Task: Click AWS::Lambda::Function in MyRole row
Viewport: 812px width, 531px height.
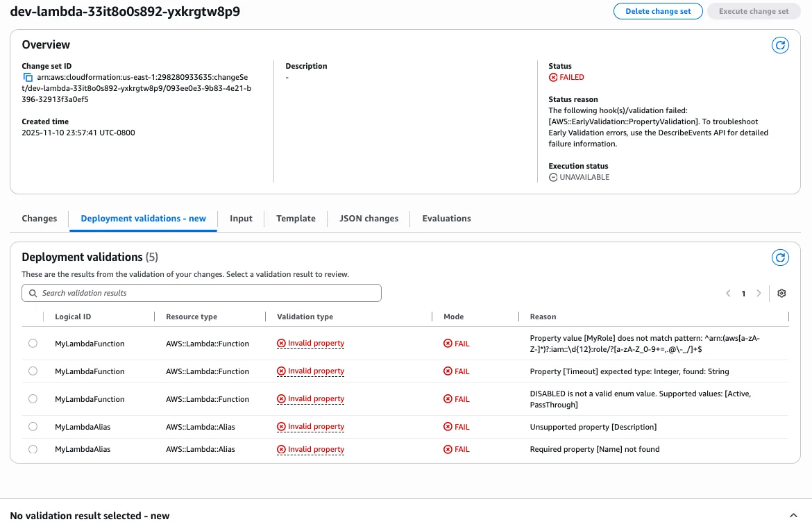Action: pyautogui.click(x=208, y=344)
